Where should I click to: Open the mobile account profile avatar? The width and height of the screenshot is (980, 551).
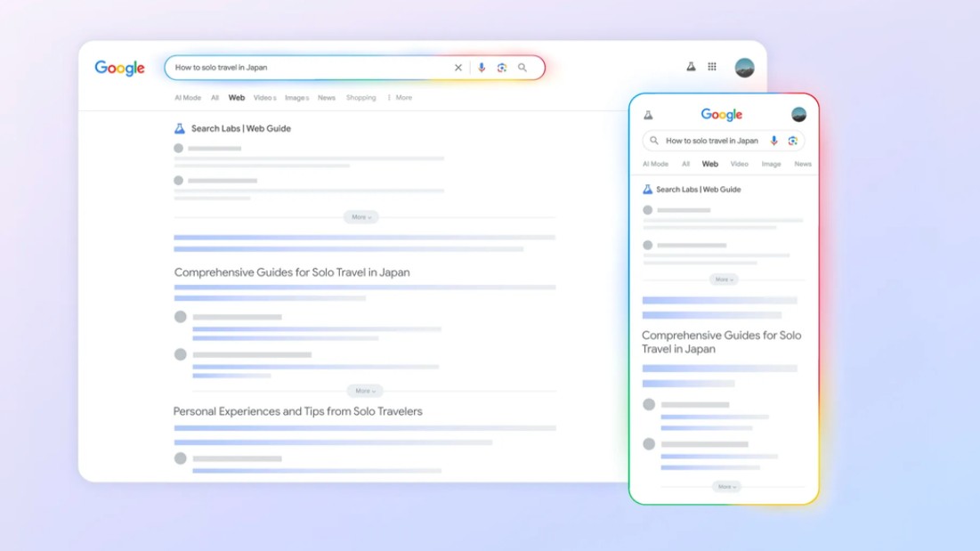[798, 114]
